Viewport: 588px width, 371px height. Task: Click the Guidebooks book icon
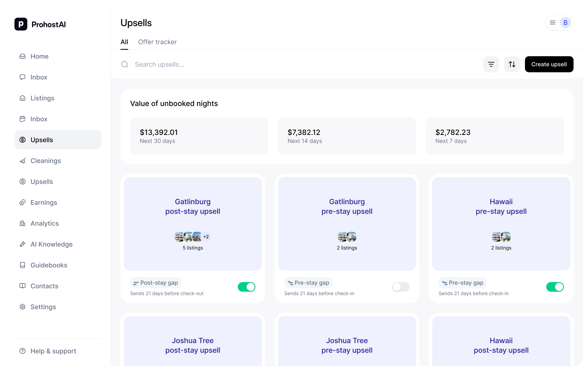(x=22, y=265)
